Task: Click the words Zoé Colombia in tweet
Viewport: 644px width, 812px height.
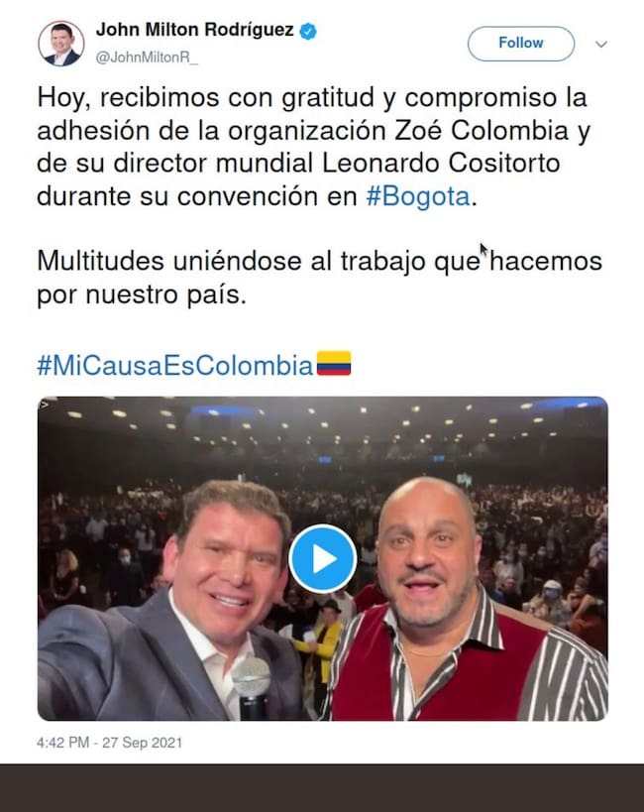Action: 482,131
